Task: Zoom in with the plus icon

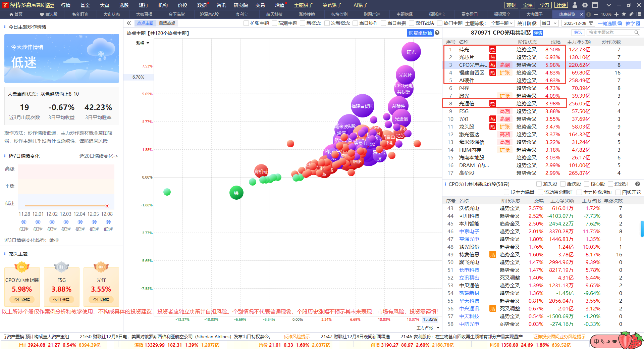Action: pos(616,14)
